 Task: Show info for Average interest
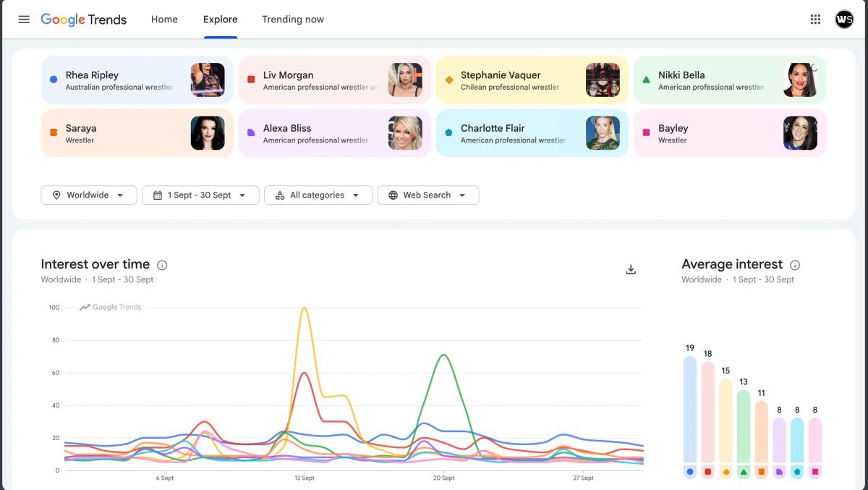click(x=795, y=265)
